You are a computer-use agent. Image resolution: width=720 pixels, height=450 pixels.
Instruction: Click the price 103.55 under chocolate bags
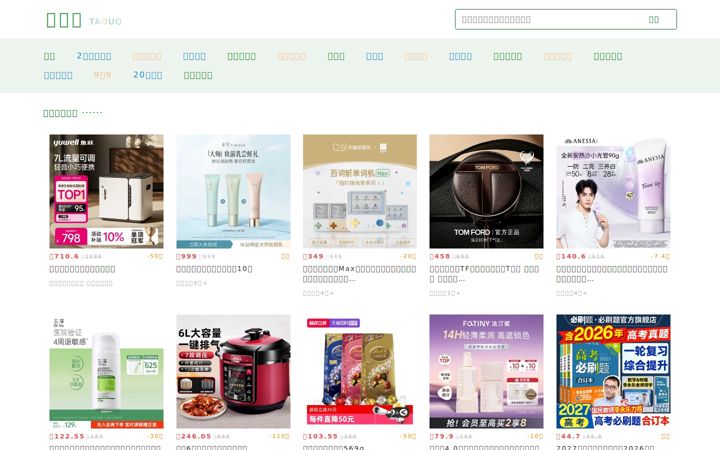[x=321, y=436]
